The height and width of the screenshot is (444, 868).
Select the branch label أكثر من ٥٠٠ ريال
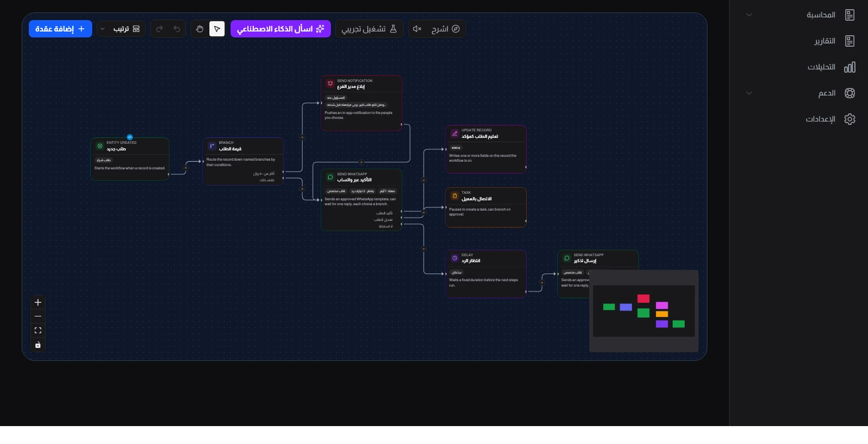[264, 174]
